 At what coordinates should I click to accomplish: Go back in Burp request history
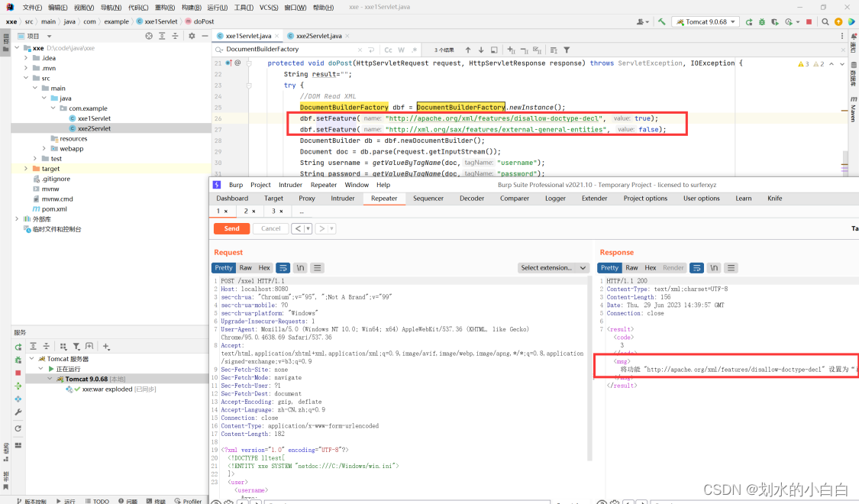298,228
